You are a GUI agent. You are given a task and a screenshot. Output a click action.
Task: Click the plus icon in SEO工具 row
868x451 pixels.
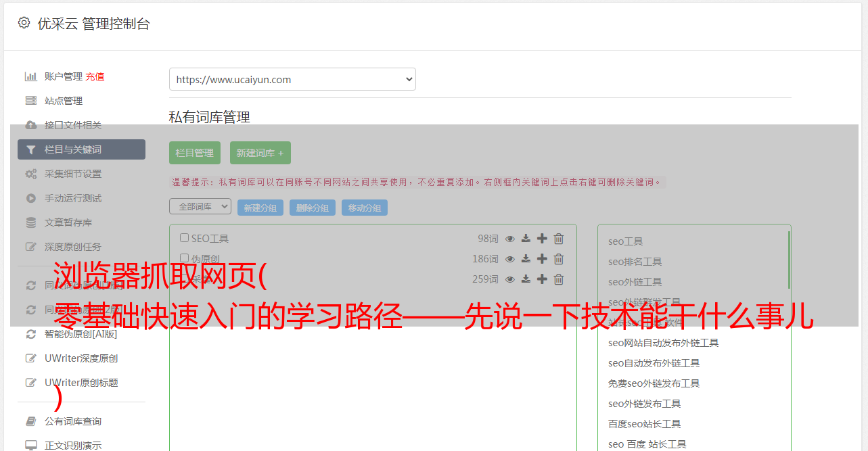[542, 239]
